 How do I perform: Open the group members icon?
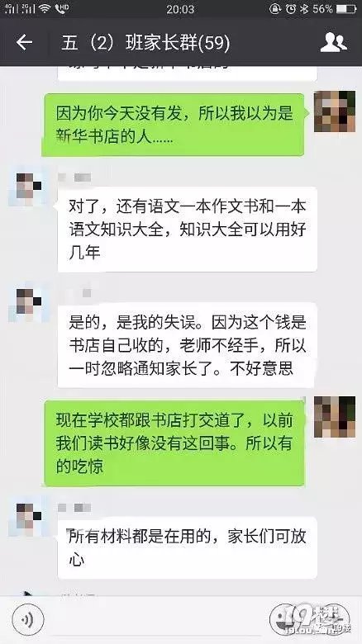(333, 42)
